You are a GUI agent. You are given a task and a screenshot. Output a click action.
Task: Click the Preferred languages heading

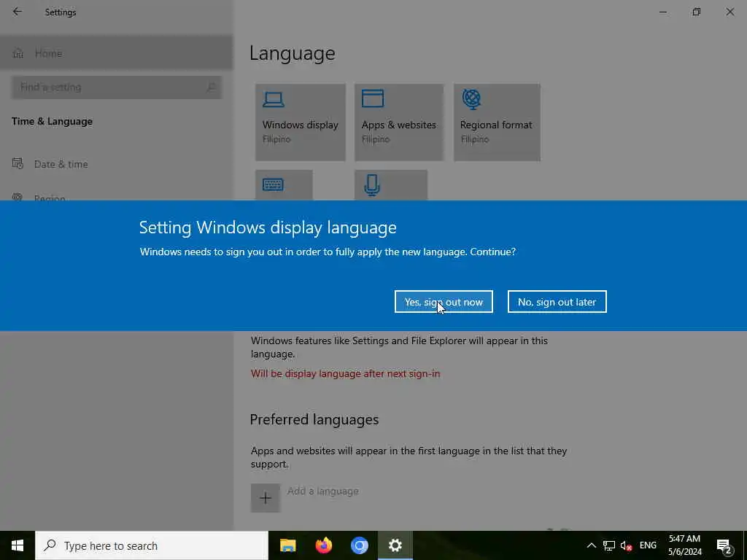[314, 419]
